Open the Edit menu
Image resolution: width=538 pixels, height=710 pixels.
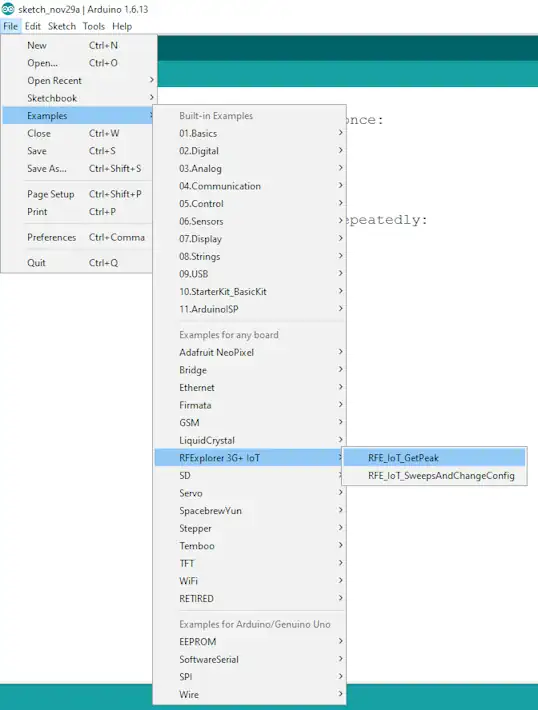tap(33, 26)
